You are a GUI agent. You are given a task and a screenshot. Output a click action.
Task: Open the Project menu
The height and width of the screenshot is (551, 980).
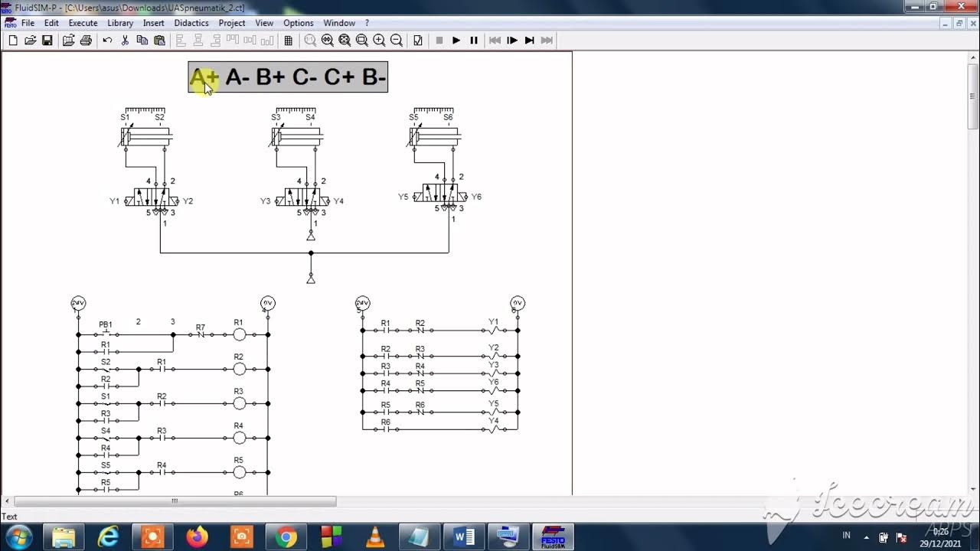[232, 23]
